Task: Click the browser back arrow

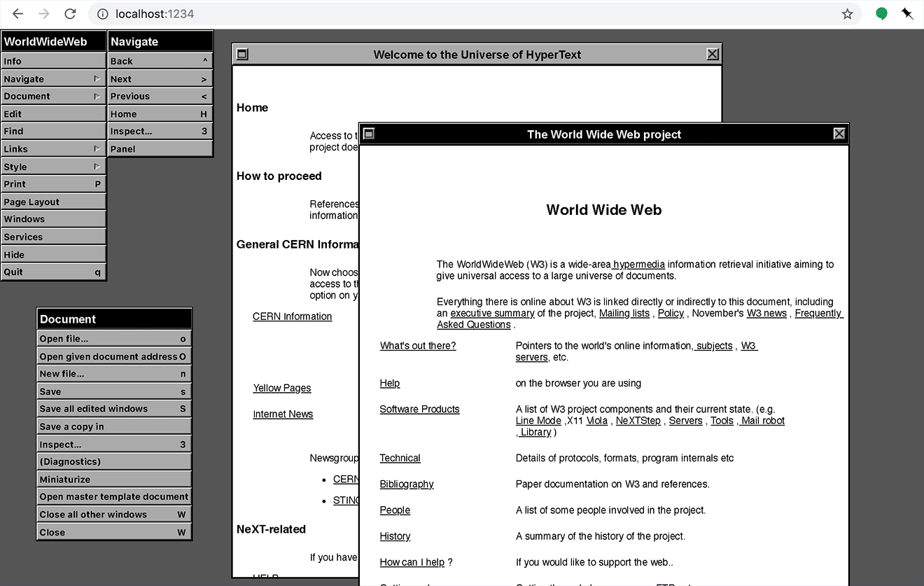Action: (18, 14)
